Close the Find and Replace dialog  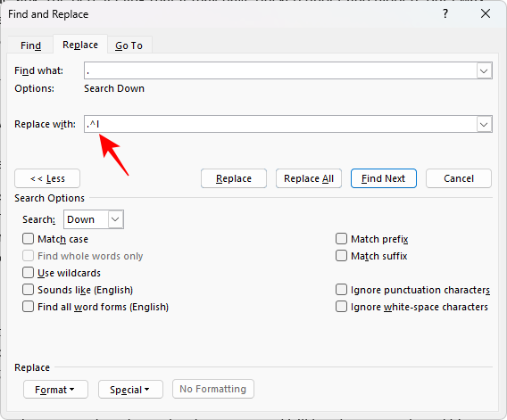[486, 14]
